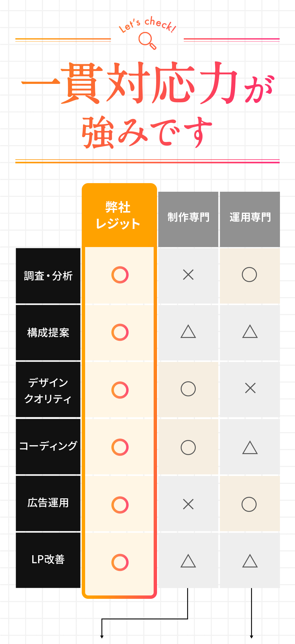Select the 運用専門 column header
This screenshot has width=295, height=644.
click(x=250, y=219)
